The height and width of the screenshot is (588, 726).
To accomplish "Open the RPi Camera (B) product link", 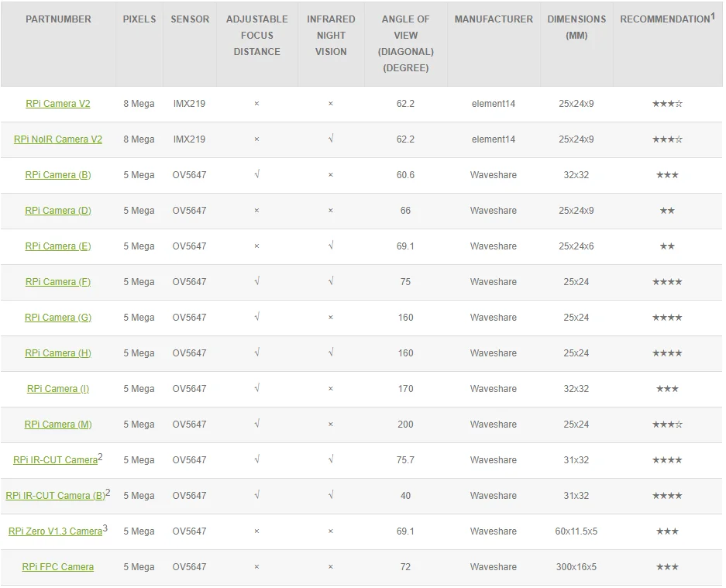I will tap(58, 175).
